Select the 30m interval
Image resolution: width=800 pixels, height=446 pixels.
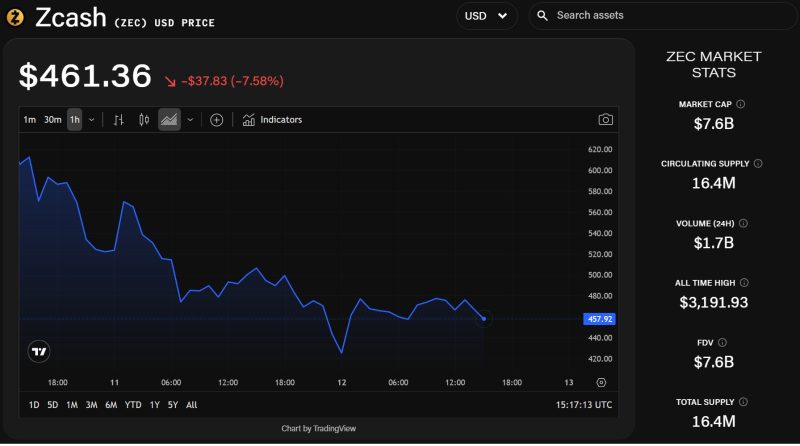52,120
